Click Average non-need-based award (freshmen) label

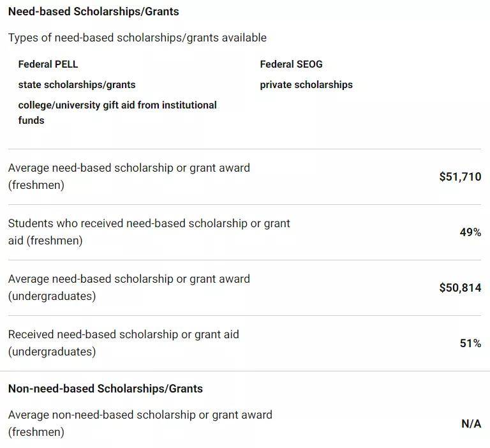tap(140, 423)
